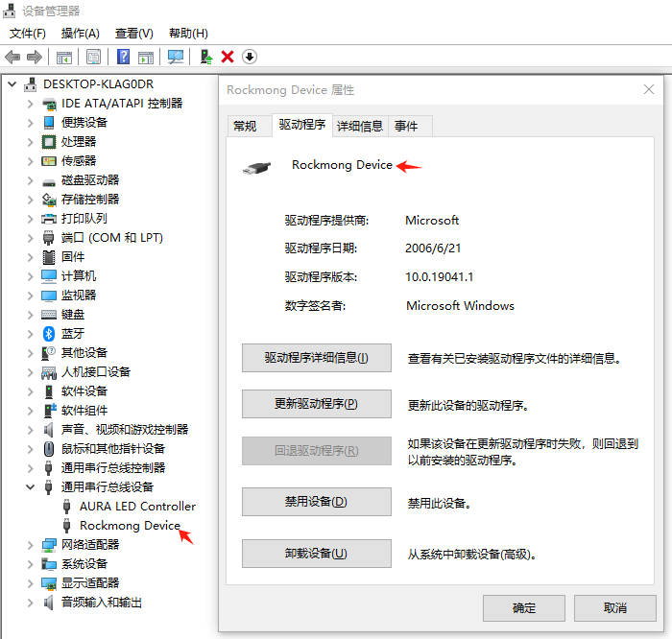Click the Forward arrow toolbar icon
This screenshot has height=639, width=672.
[35, 57]
